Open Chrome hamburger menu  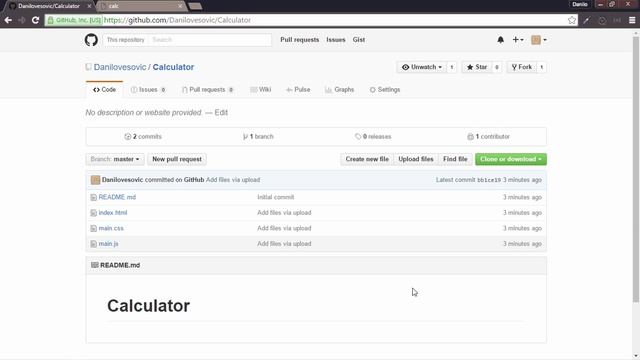point(632,20)
